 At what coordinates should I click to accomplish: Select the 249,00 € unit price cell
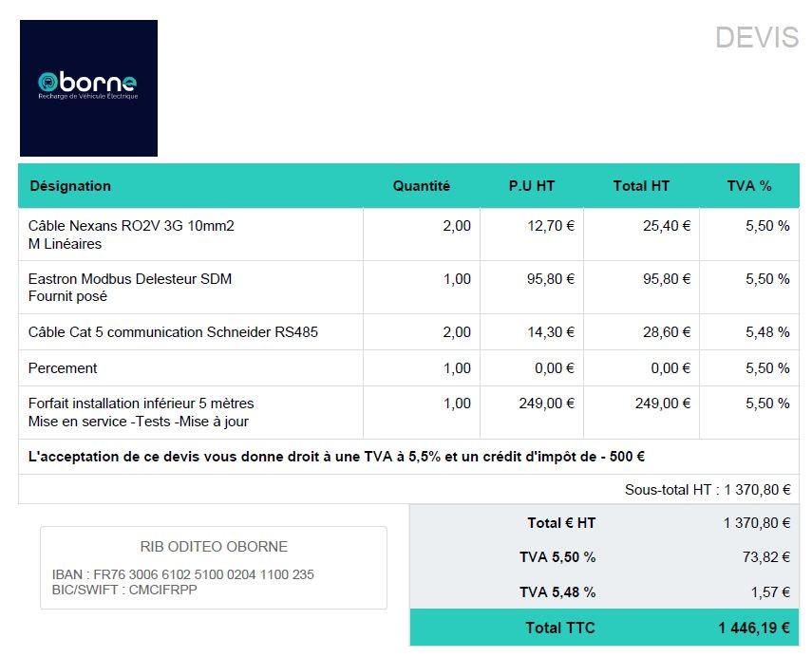coord(546,404)
